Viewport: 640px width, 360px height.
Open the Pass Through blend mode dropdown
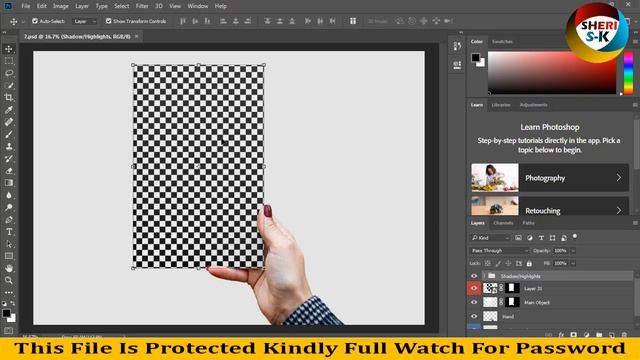[499, 251]
